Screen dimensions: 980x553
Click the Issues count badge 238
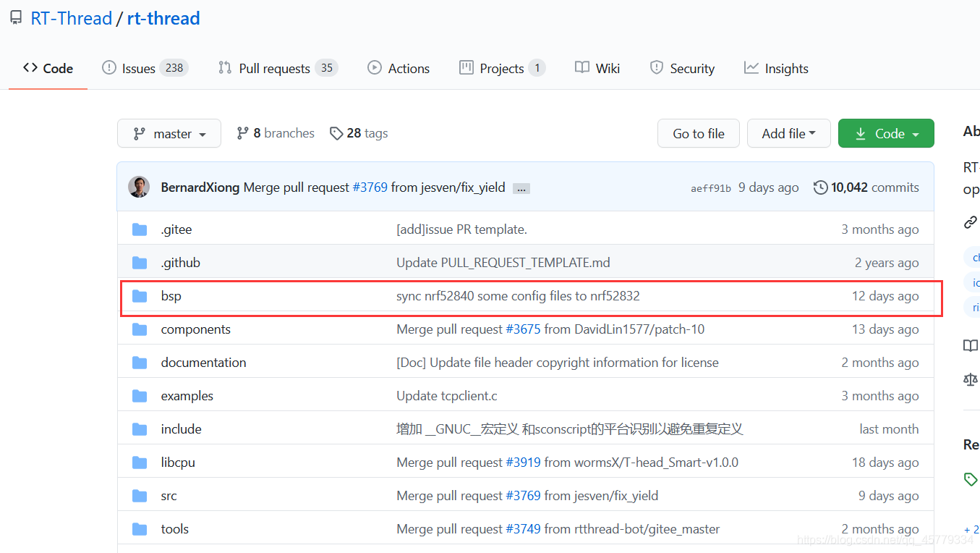(x=174, y=68)
